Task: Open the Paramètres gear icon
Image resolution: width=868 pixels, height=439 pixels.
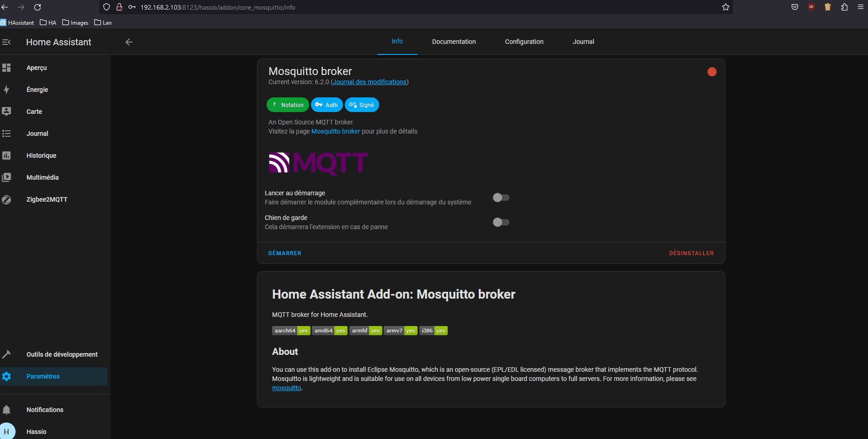Action: click(x=6, y=376)
